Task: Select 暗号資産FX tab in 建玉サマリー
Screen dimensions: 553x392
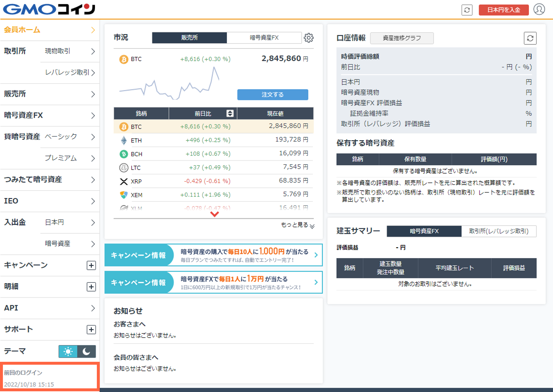Action: (x=424, y=231)
